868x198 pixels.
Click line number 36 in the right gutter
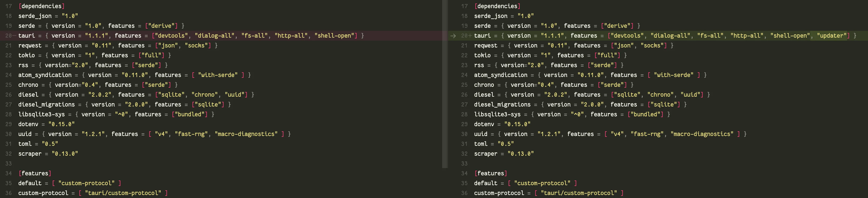click(464, 193)
